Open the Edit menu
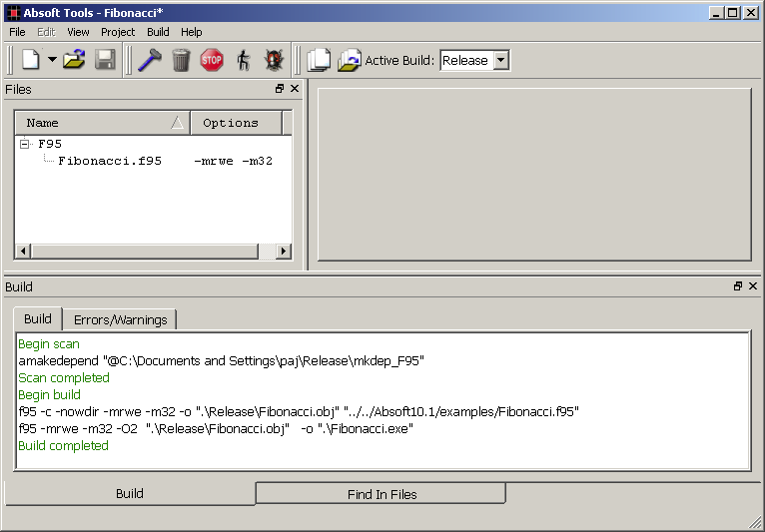Image resolution: width=765 pixels, height=532 pixels. [x=46, y=32]
